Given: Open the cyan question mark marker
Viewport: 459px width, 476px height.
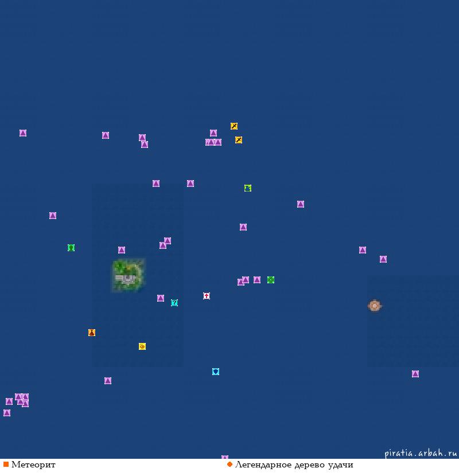Looking at the screenshot, I should (174, 303).
